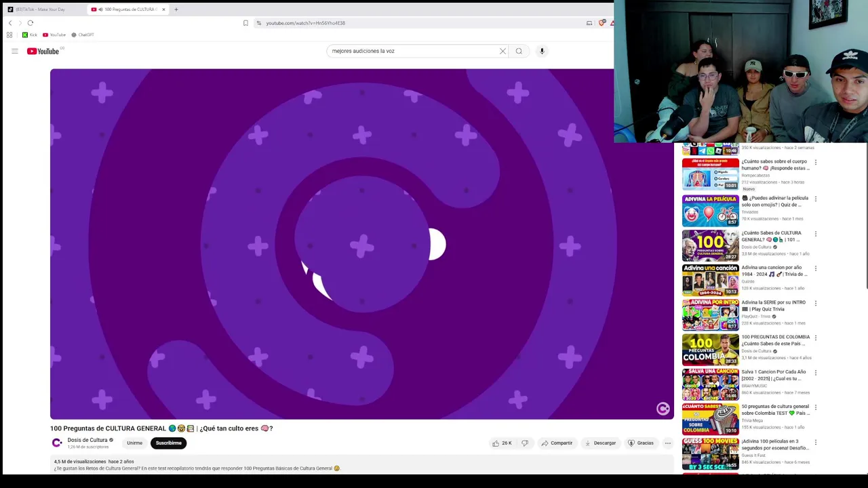Open the cast/media icon in address bar
Image resolution: width=868 pixels, height=488 pixels.
coord(589,23)
